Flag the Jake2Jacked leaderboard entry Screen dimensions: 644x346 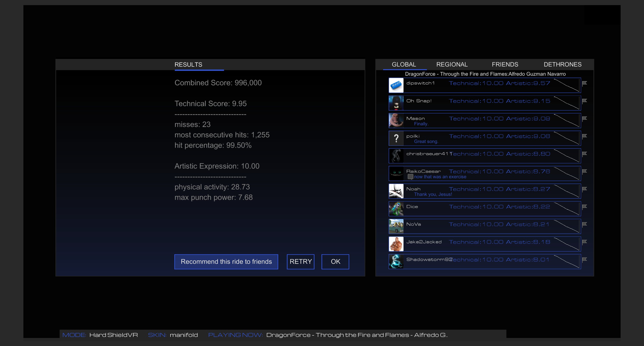tap(585, 242)
